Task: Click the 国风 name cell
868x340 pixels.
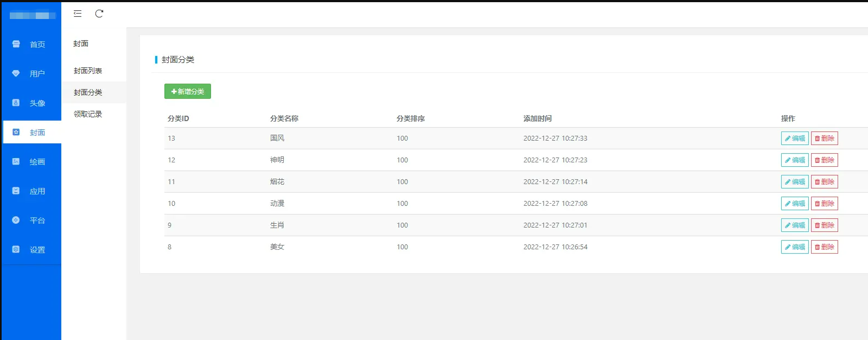Action: coord(277,138)
